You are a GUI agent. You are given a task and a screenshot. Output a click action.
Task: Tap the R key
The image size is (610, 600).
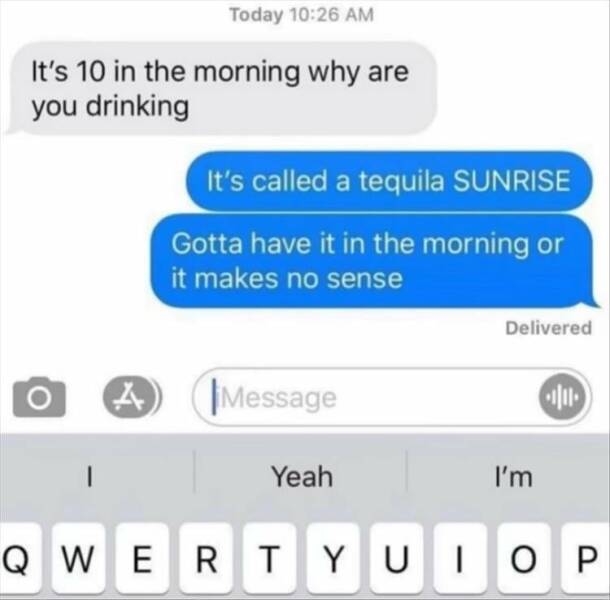pos(206,560)
